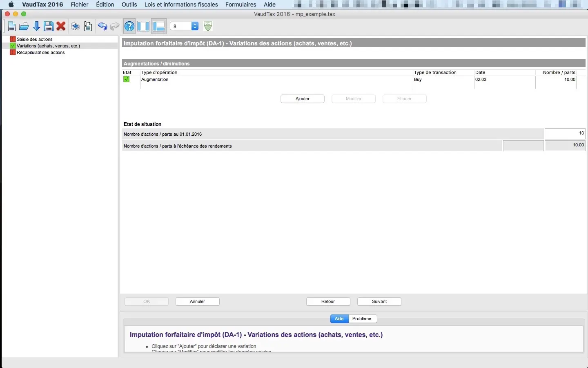
Task: Click the Annuler button
Action: (x=198, y=301)
